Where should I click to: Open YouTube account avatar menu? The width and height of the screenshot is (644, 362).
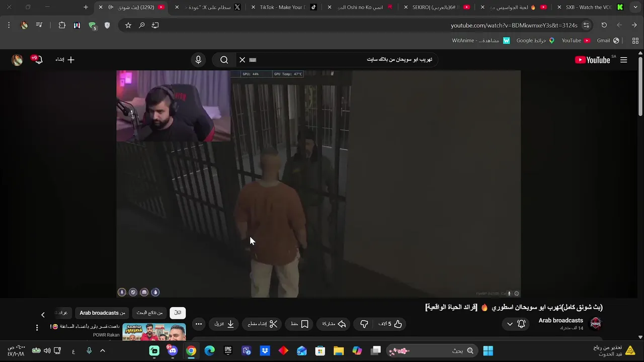click(18, 60)
